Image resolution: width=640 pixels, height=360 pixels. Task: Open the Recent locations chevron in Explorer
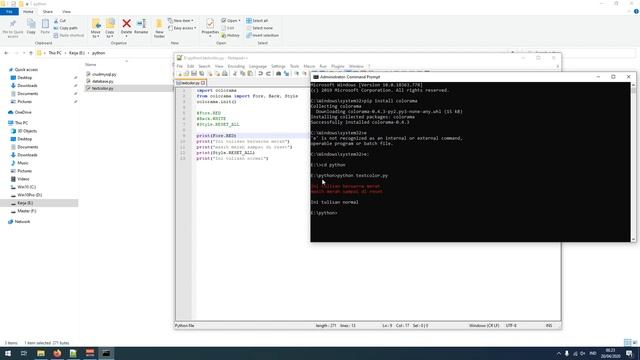pyautogui.click(x=24, y=53)
